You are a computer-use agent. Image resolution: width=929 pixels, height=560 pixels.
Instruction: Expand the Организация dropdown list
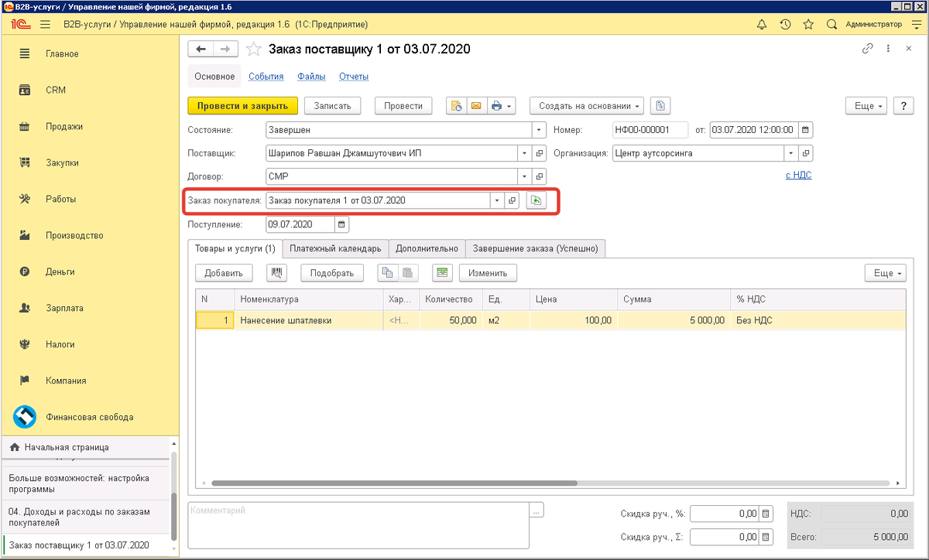click(790, 153)
